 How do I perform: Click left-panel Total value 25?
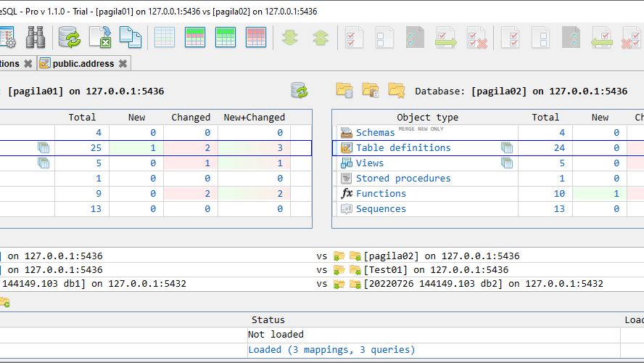click(96, 148)
